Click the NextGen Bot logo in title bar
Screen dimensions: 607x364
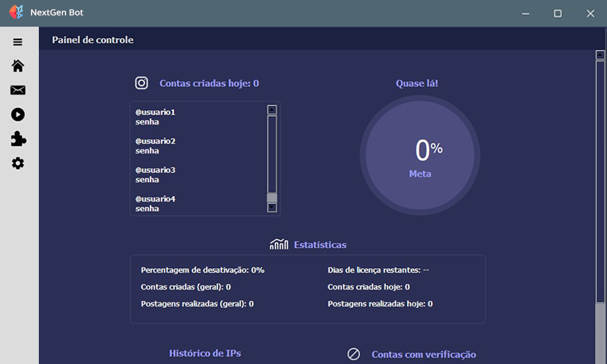point(16,13)
